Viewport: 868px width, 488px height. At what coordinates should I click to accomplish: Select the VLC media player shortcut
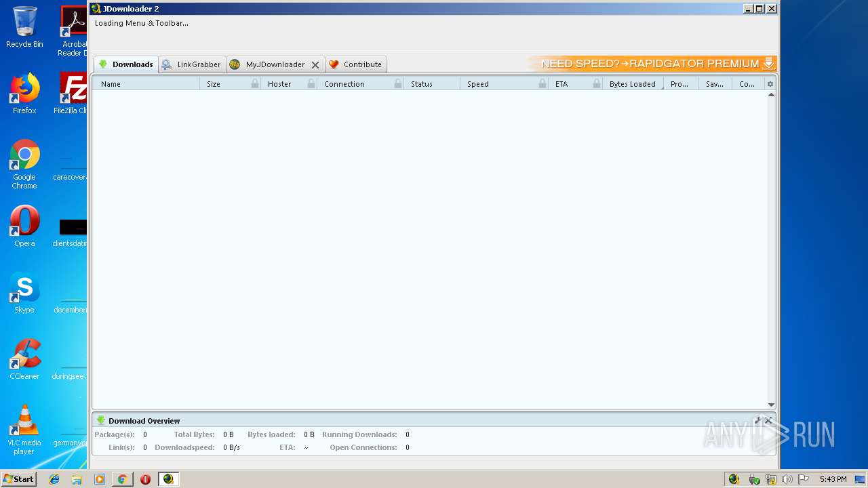click(24, 430)
